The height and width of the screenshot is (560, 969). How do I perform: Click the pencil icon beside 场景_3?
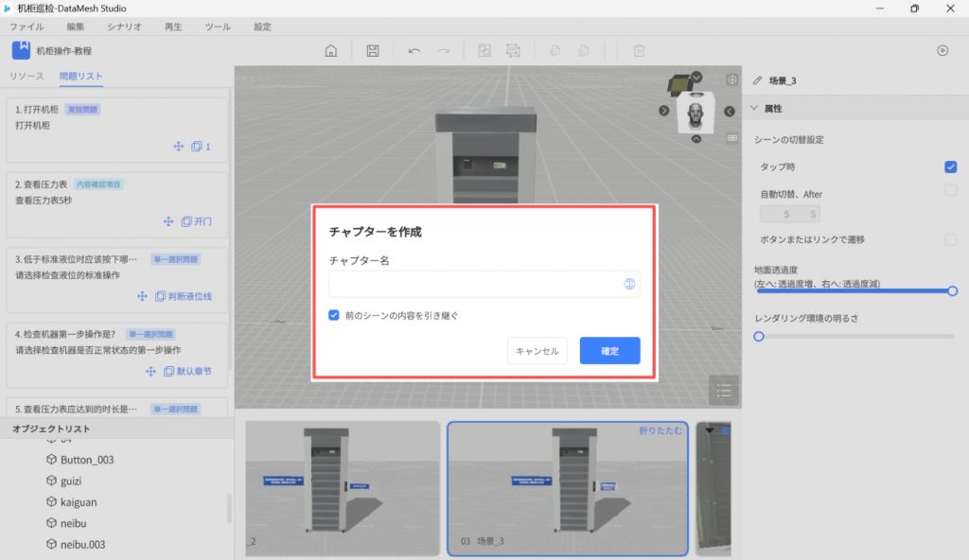click(757, 80)
